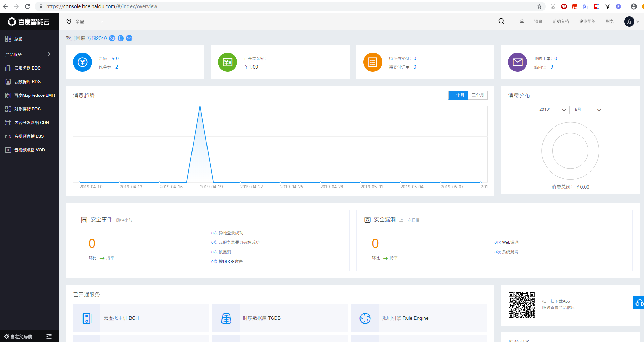Click the 安全事件 panel icon

coord(84,220)
